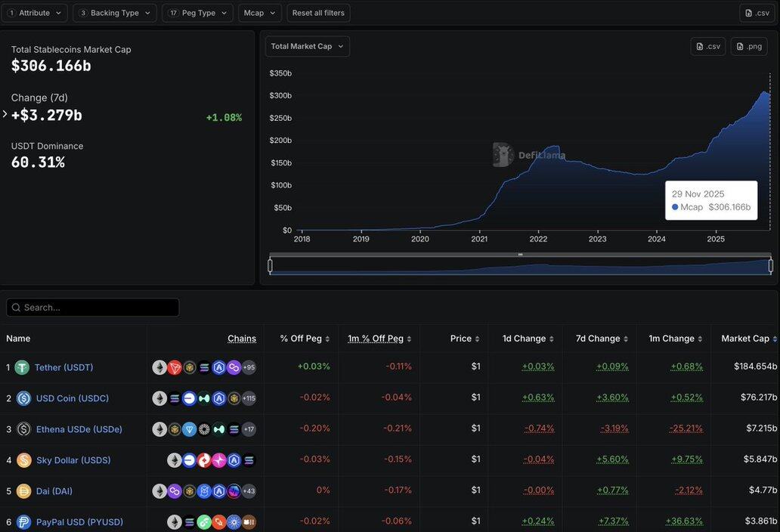Open the Backing Type filter dropdown
Screen dimensions: 780x532
coord(116,13)
